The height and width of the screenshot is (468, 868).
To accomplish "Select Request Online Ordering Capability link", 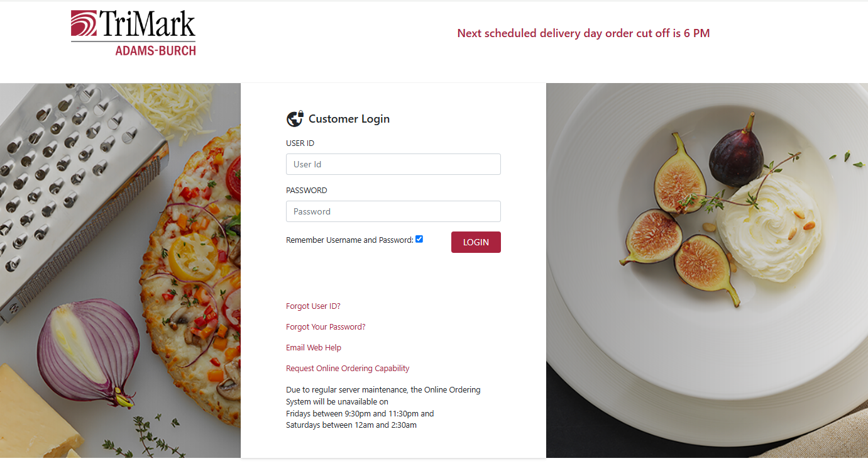I will (348, 369).
